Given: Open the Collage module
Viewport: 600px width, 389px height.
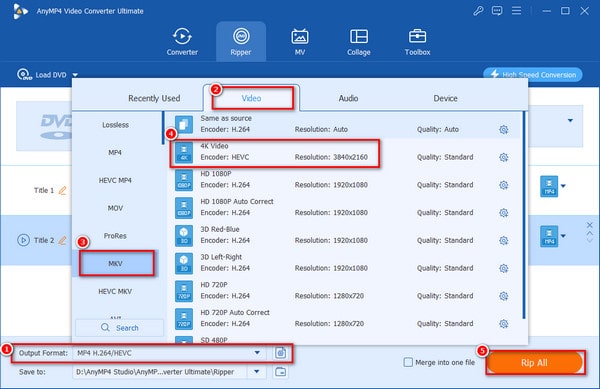Looking at the screenshot, I should (x=359, y=41).
